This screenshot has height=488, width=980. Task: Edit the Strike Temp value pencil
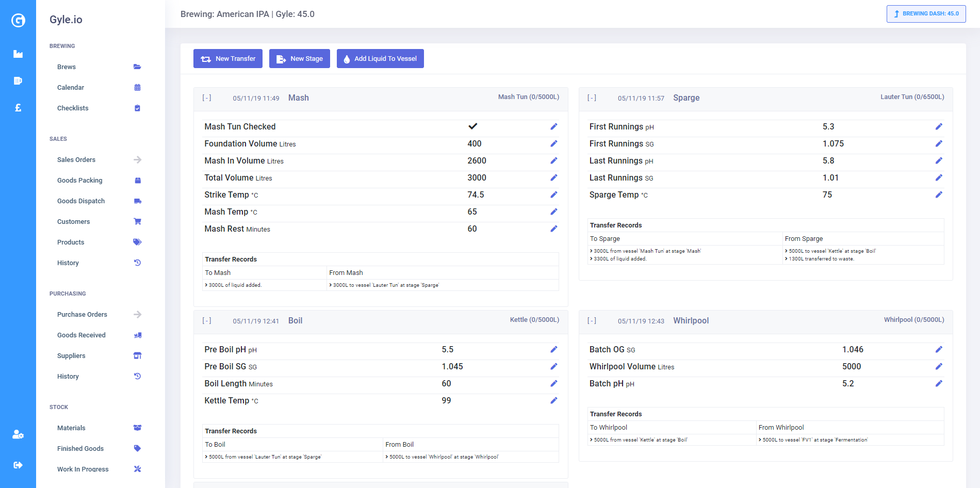pyautogui.click(x=553, y=194)
